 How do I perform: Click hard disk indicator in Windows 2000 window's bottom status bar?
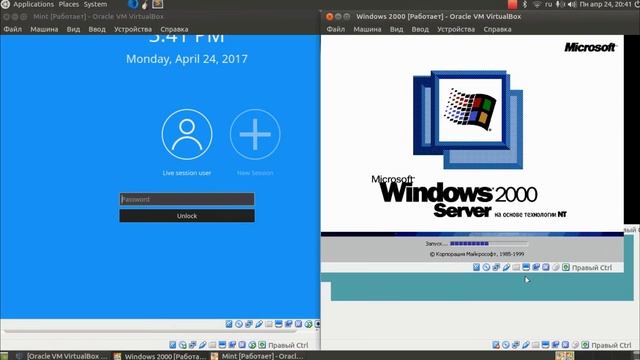point(496,345)
